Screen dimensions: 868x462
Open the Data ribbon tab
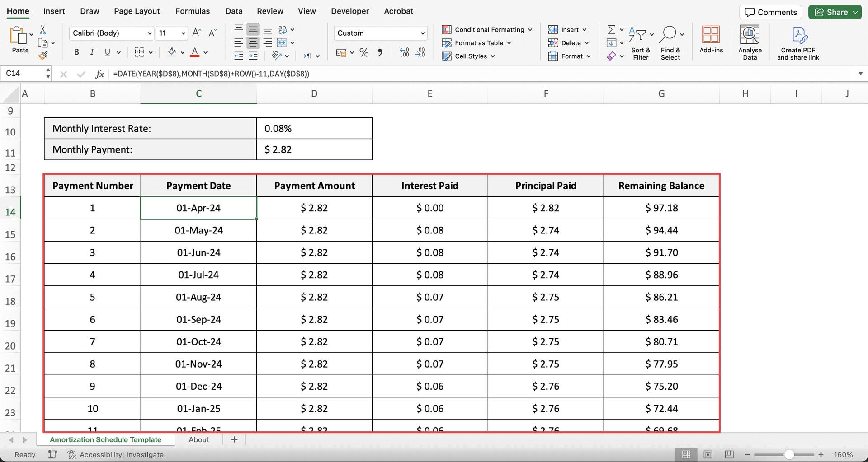[234, 11]
